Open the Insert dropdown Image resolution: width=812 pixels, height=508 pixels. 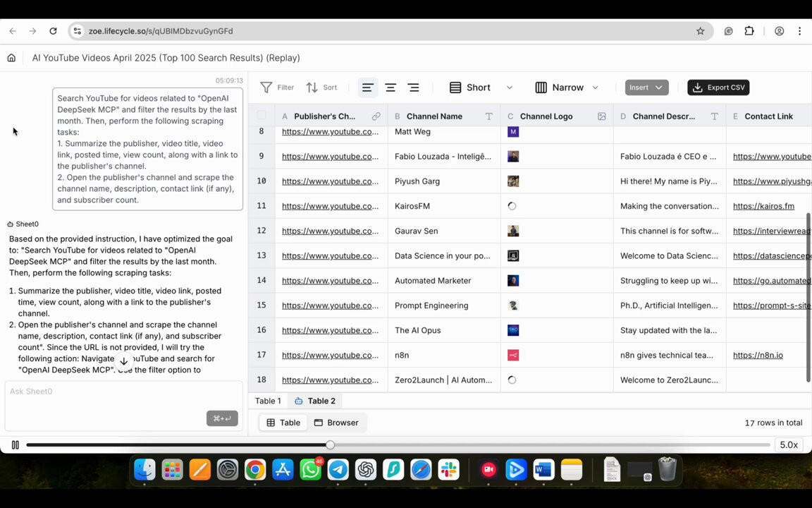pos(646,87)
